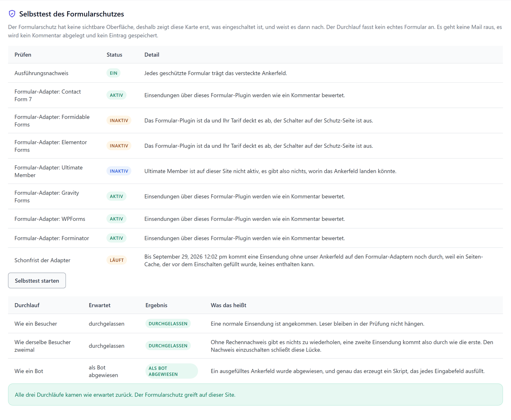This screenshot has width=511, height=420.
Task: Click the Ultimate Member not active detail
Action: tap(270, 171)
